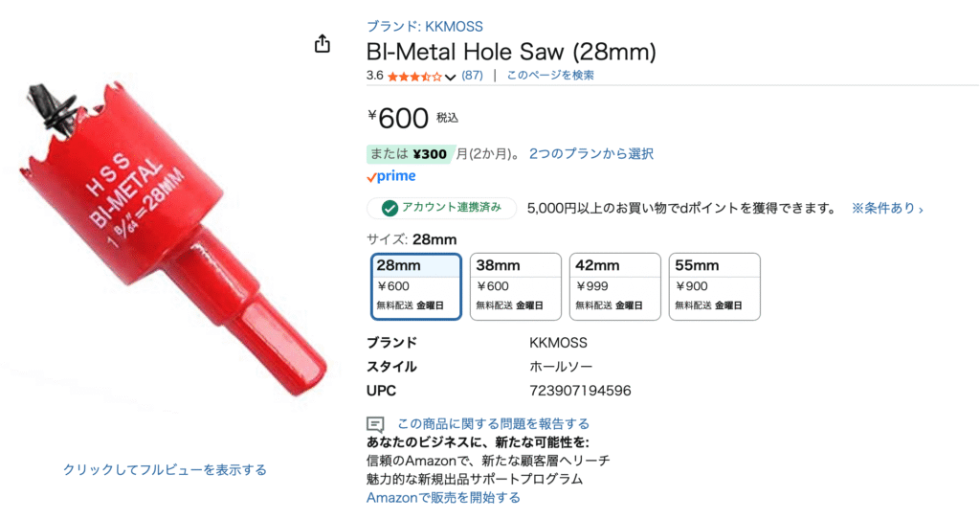Image resolution: width=980 pixels, height=519 pixels.
Task: Click クリックしてフルビューを表示する text
Action: point(165,469)
